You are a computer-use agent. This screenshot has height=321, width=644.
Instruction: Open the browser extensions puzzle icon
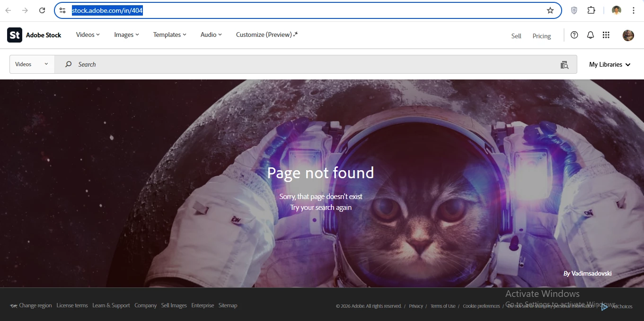pos(591,10)
